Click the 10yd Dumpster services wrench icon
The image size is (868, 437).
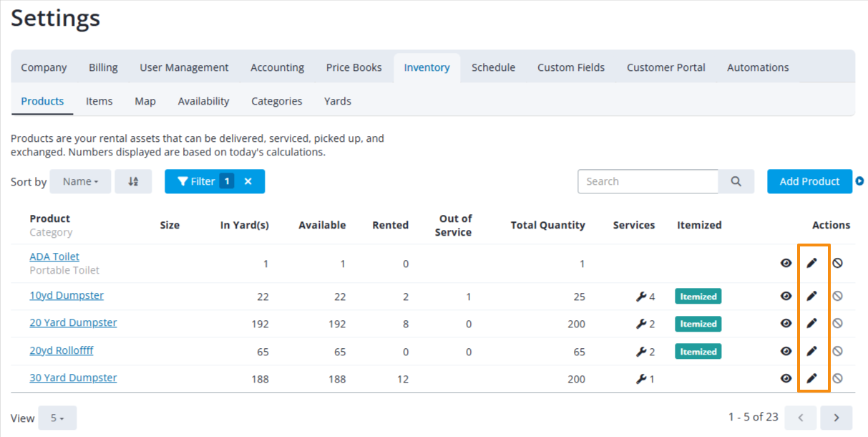pos(641,297)
